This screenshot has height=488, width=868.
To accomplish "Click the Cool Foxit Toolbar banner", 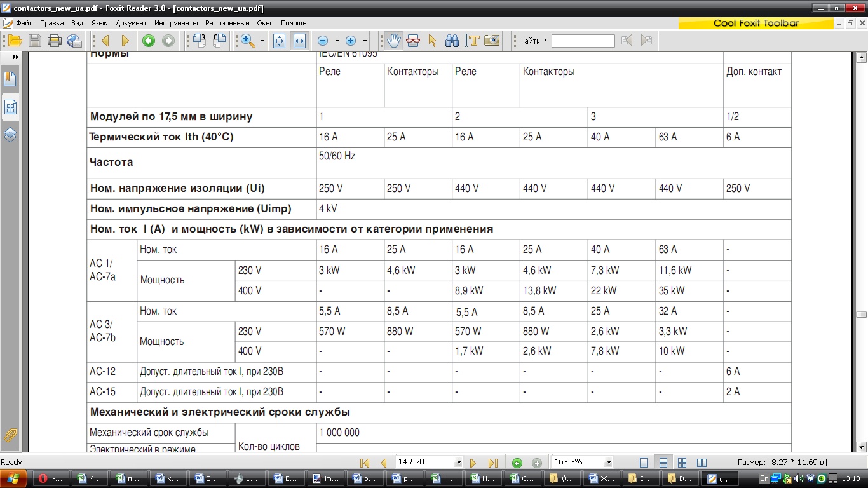I will click(756, 24).
